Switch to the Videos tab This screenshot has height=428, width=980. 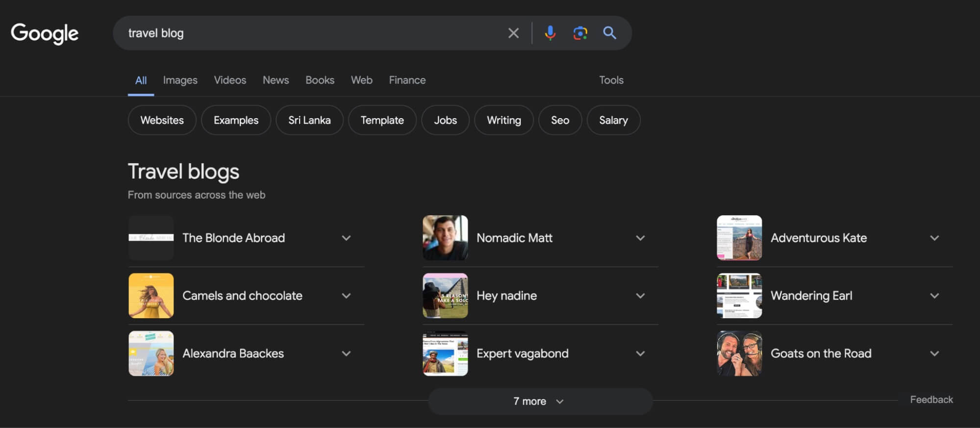[x=230, y=80]
